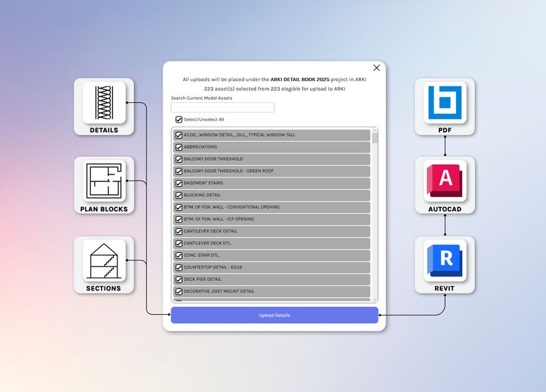
Task: Click the CONC. STAIR DTL. list item
Action: pos(273,256)
